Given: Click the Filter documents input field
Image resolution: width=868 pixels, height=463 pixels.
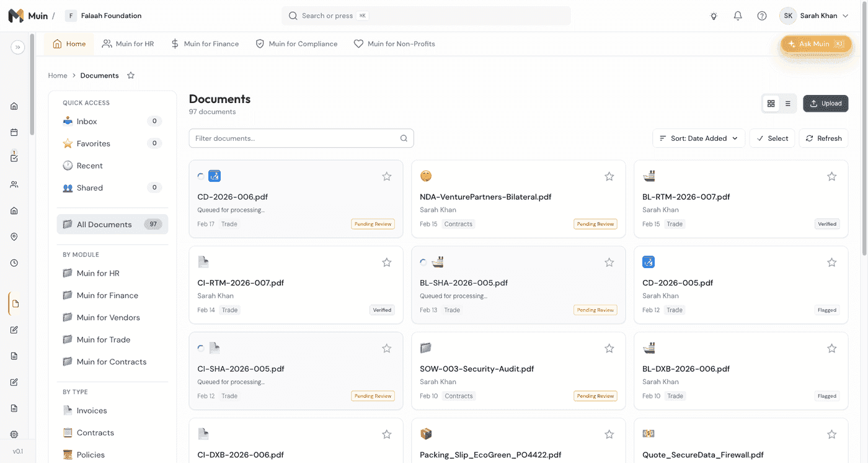Looking at the screenshot, I should [294, 138].
